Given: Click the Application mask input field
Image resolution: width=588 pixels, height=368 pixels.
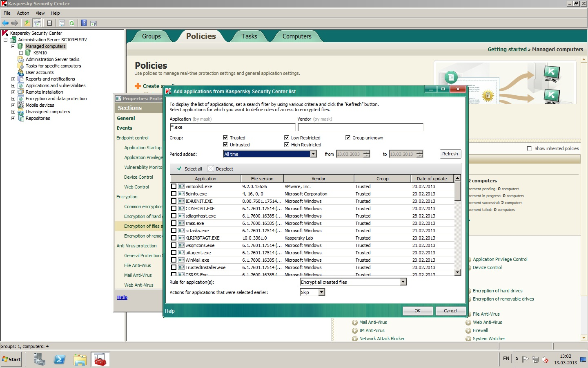Looking at the screenshot, I should coord(232,127).
